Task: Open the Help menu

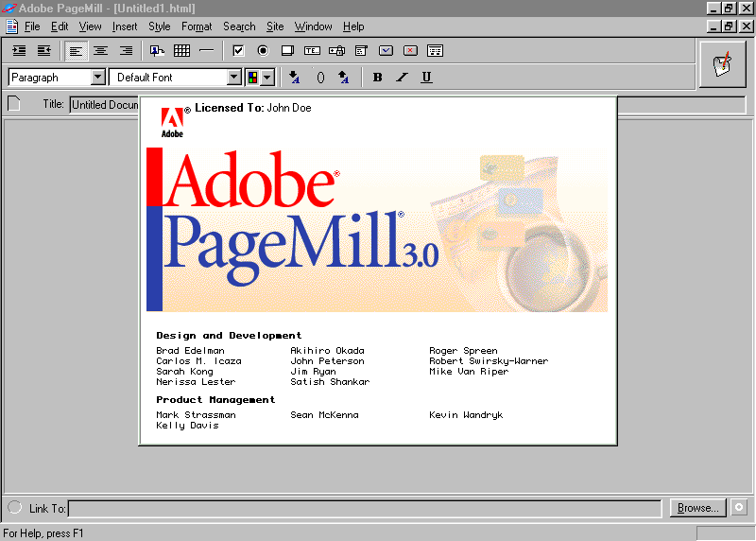Action: pyautogui.click(x=353, y=26)
